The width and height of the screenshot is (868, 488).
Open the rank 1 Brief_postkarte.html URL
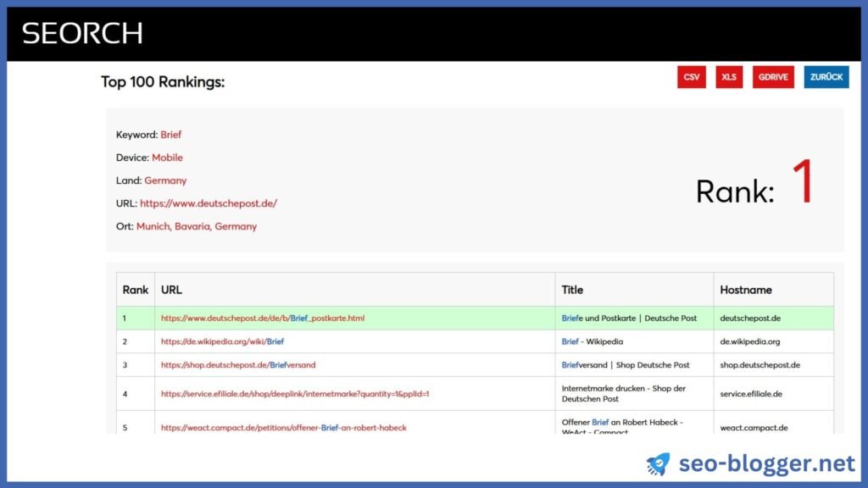pos(263,319)
